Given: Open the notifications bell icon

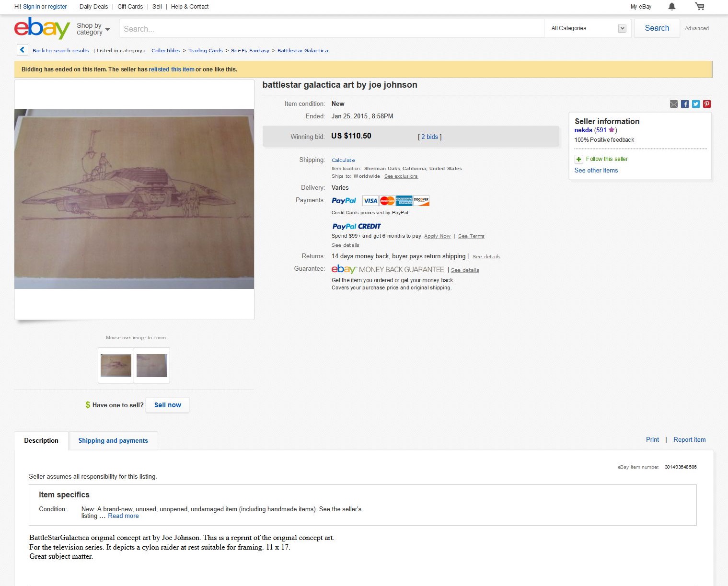Looking at the screenshot, I should click(x=672, y=6).
